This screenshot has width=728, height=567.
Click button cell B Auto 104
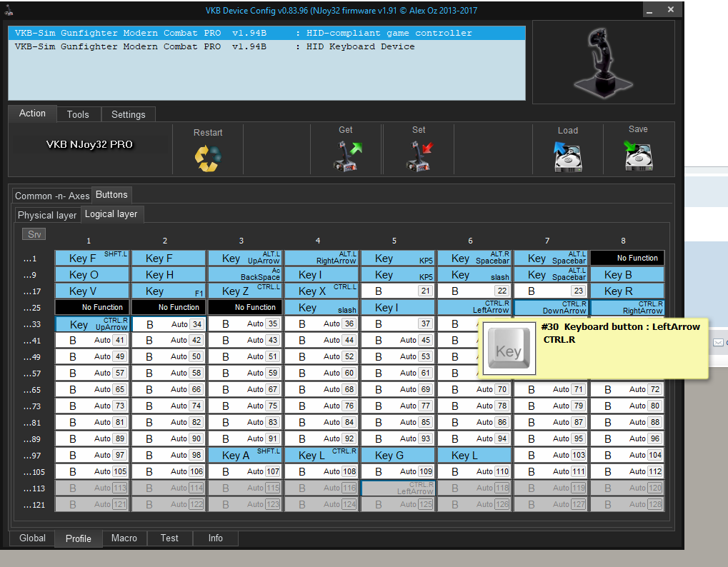point(627,455)
